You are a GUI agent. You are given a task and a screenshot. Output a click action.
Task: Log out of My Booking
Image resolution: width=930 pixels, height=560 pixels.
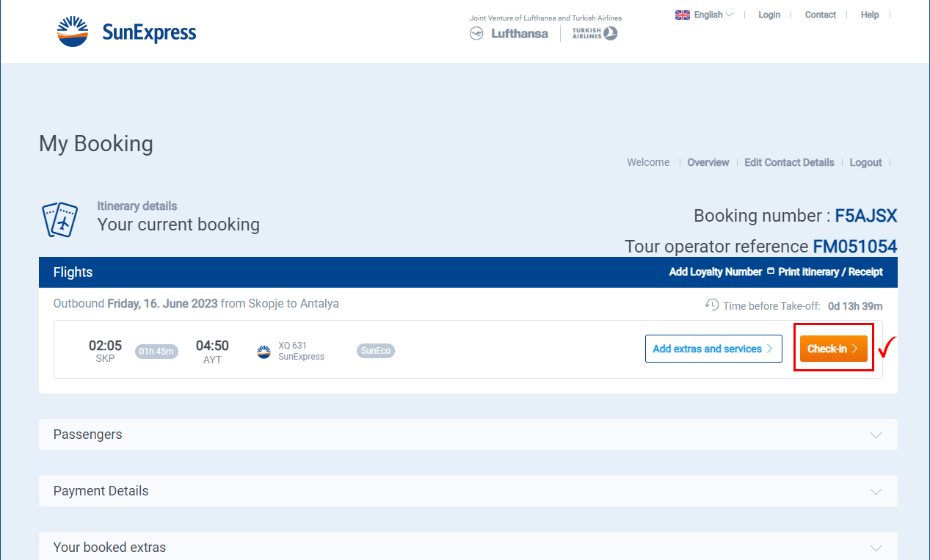866,162
